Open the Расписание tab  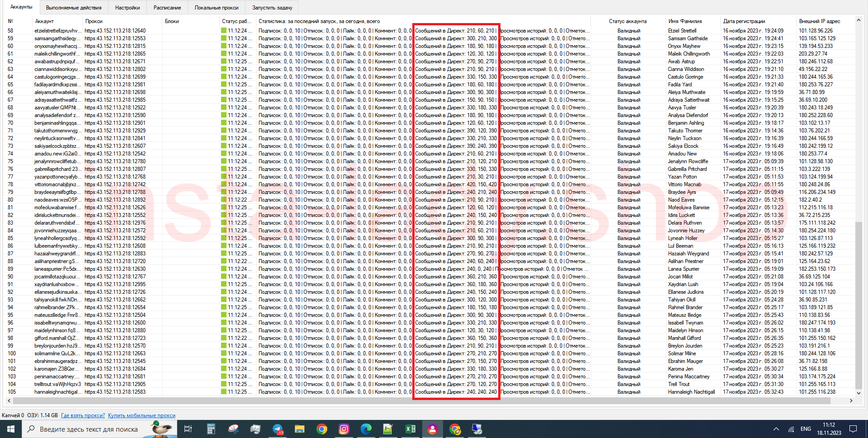(167, 8)
